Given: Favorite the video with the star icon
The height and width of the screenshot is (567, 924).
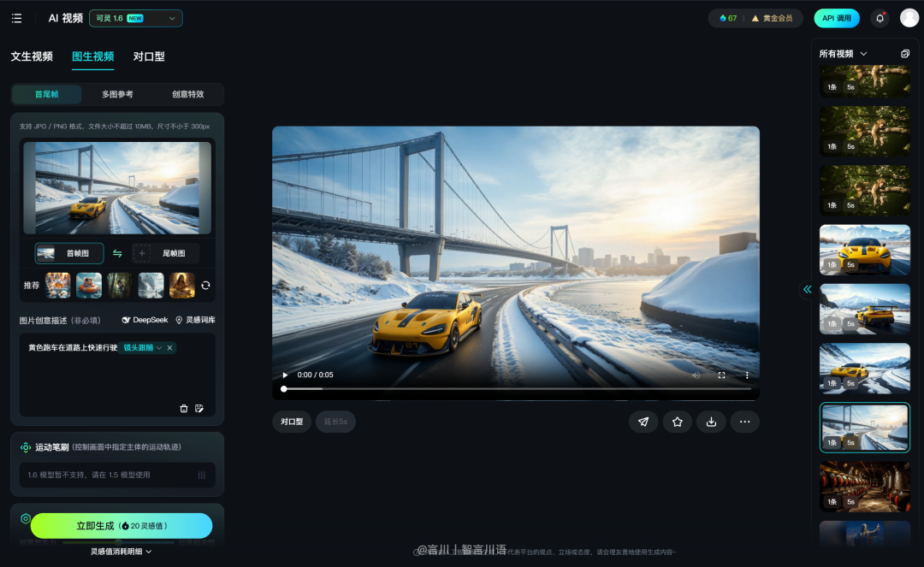Looking at the screenshot, I should pos(677,422).
